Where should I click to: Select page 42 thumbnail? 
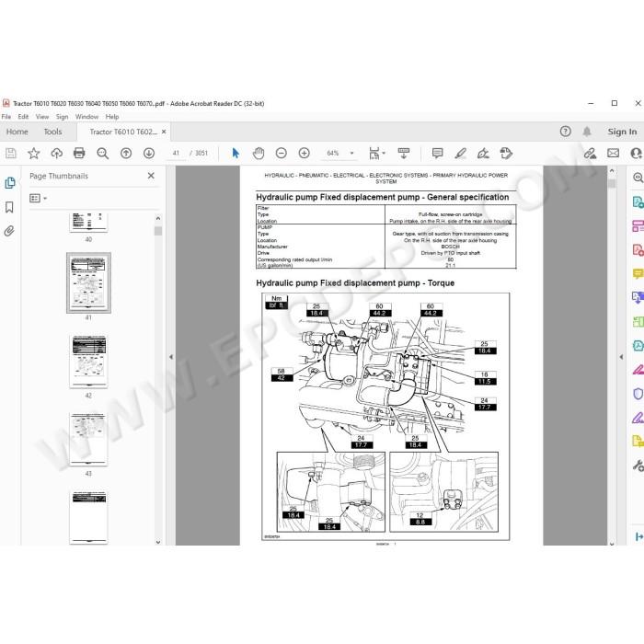click(88, 362)
